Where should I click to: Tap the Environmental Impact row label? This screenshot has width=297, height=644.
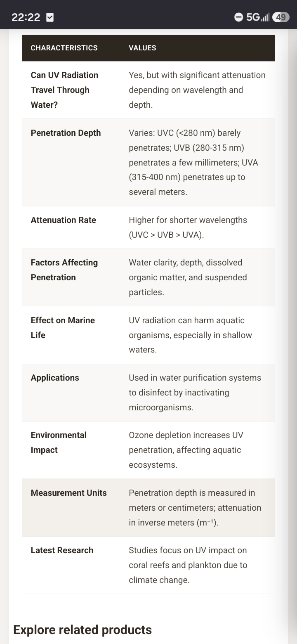(59, 443)
